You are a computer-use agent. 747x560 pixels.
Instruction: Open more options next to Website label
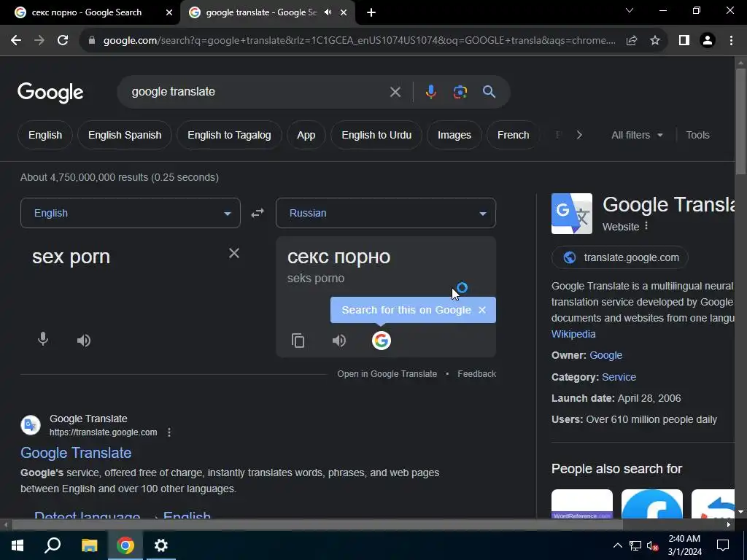click(x=646, y=226)
